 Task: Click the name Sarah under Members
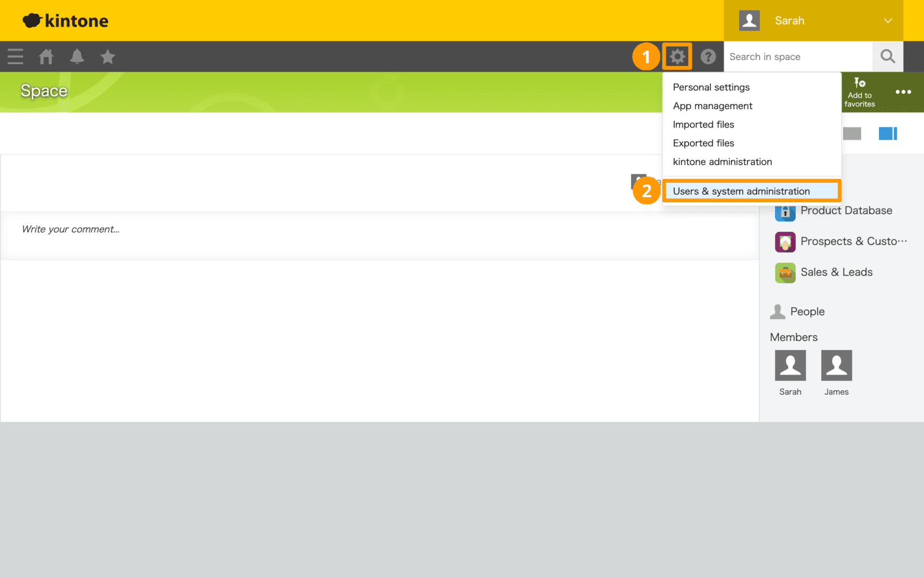[x=790, y=392]
